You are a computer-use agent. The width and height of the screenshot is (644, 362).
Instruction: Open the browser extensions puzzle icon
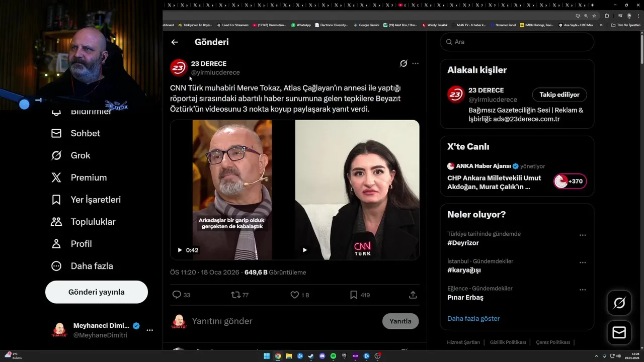point(607,16)
